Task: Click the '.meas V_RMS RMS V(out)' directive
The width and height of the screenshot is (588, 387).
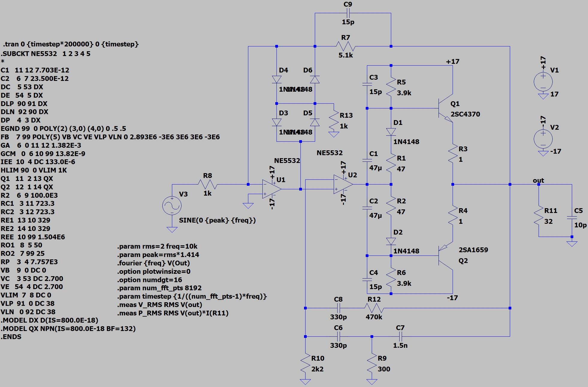Action: [x=160, y=305]
